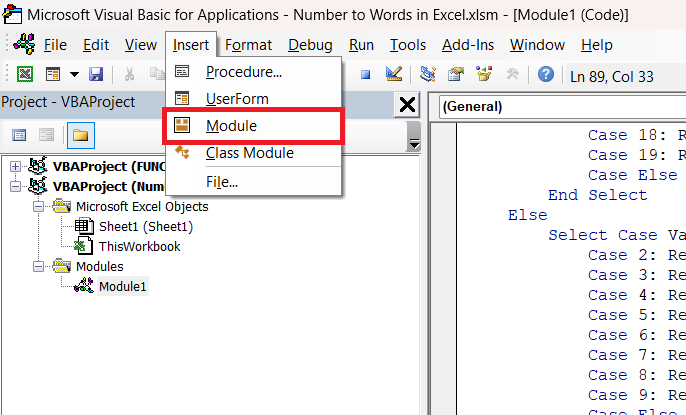This screenshot has height=415, width=686.
Task: Collapse the Microsoft Excel Objects folder
Action: pyautogui.click(x=38, y=206)
